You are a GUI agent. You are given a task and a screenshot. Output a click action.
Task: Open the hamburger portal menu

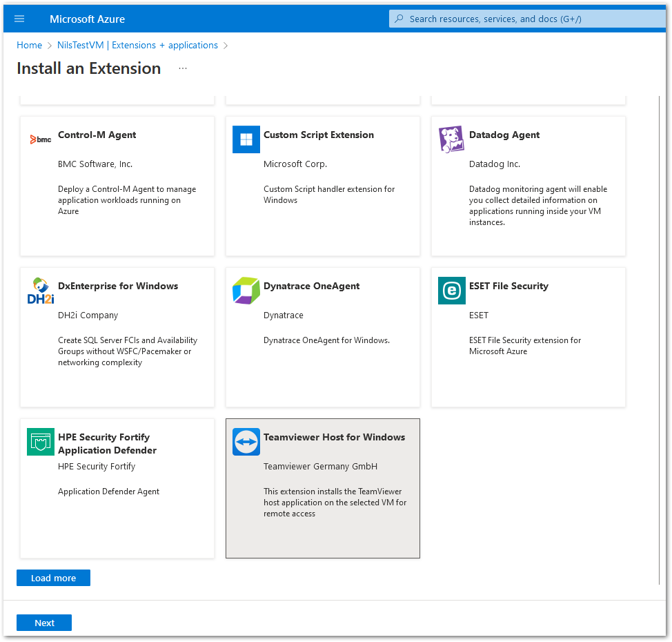(x=19, y=19)
